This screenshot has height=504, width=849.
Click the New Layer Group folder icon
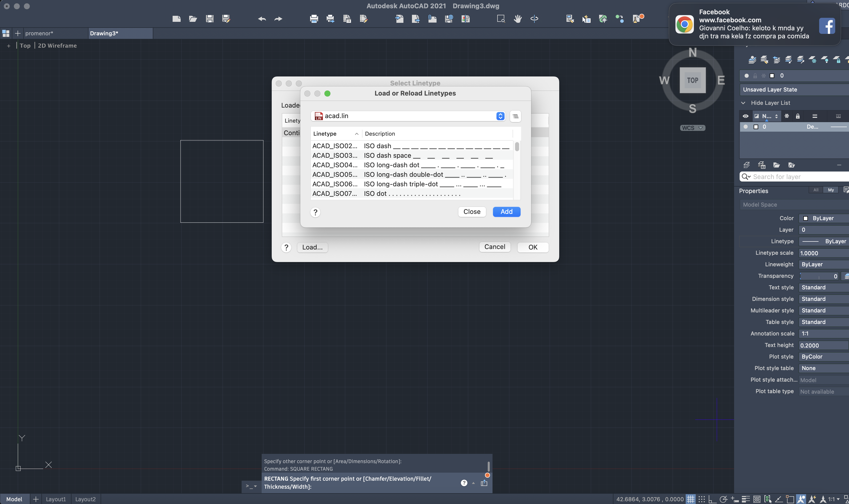pos(777,165)
